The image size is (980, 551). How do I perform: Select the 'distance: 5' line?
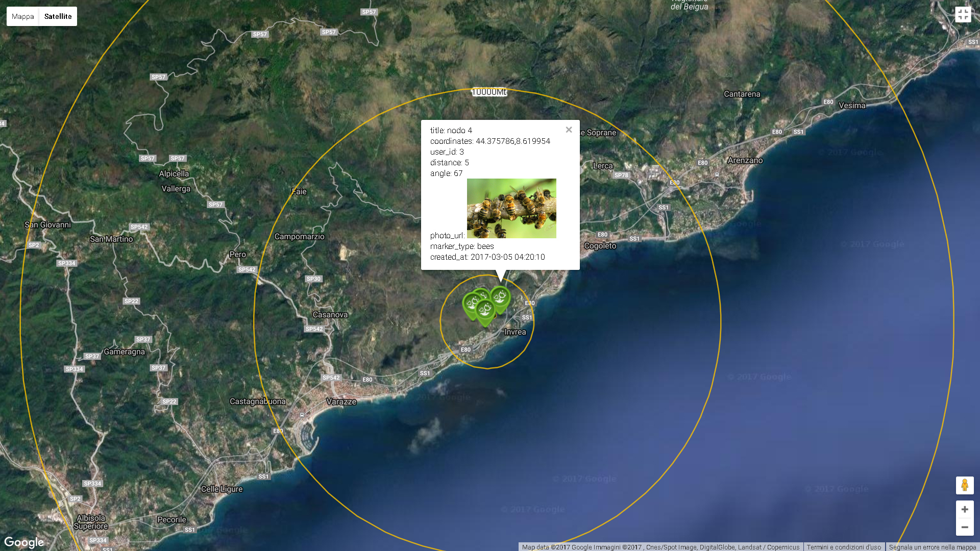pyautogui.click(x=450, y=163)
